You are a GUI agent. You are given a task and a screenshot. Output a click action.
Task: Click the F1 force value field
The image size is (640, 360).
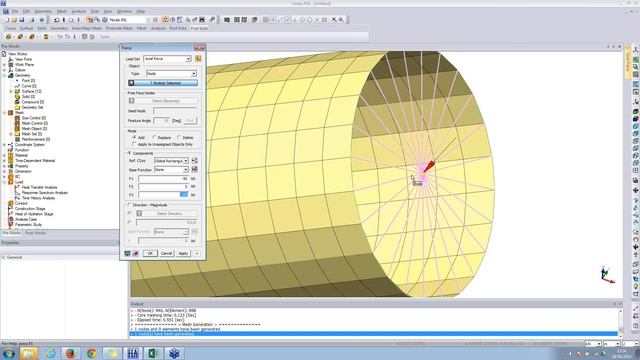click(x=163, y=179)
